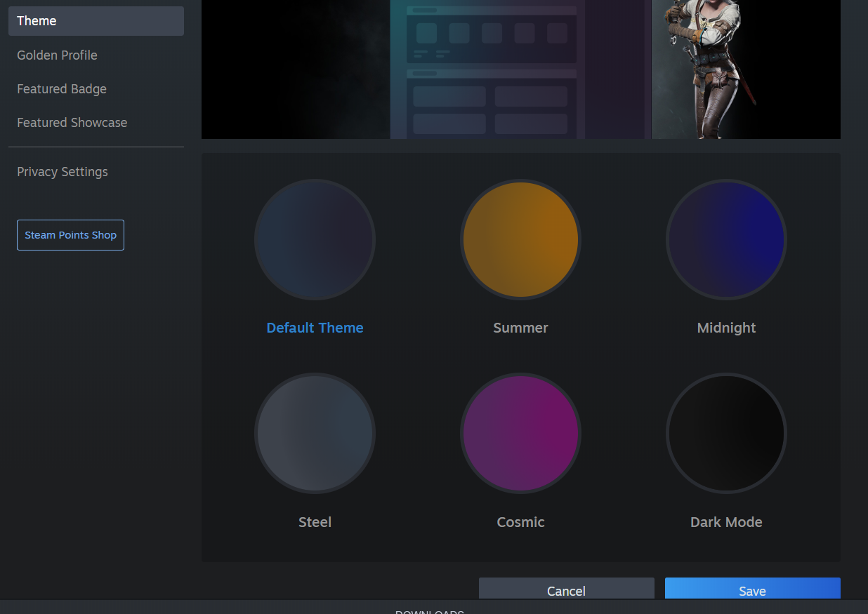The image size is (868, 614).
Task: Pick the black Dark Mode circle
Action: [x=726, y=434]
